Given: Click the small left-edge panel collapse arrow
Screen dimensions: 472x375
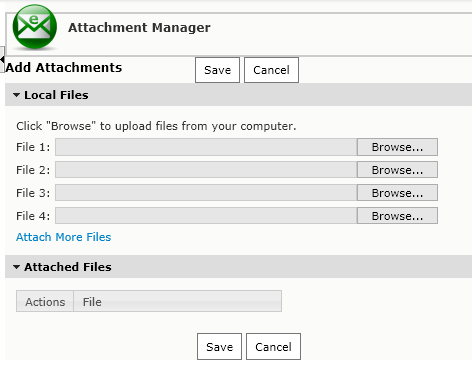Looking at the screenshot, I should (x=2, y=60).
